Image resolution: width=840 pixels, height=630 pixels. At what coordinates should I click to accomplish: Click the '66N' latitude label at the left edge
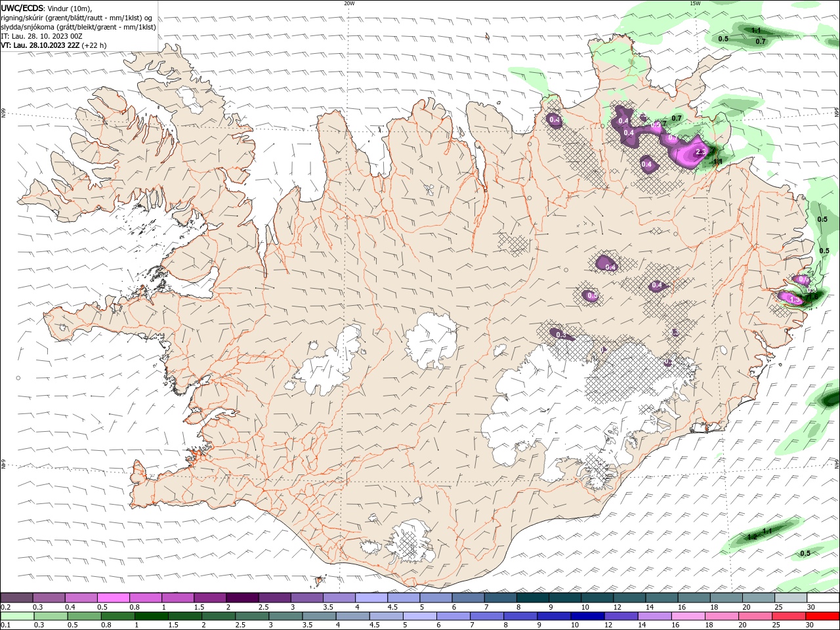coord(3,114)
